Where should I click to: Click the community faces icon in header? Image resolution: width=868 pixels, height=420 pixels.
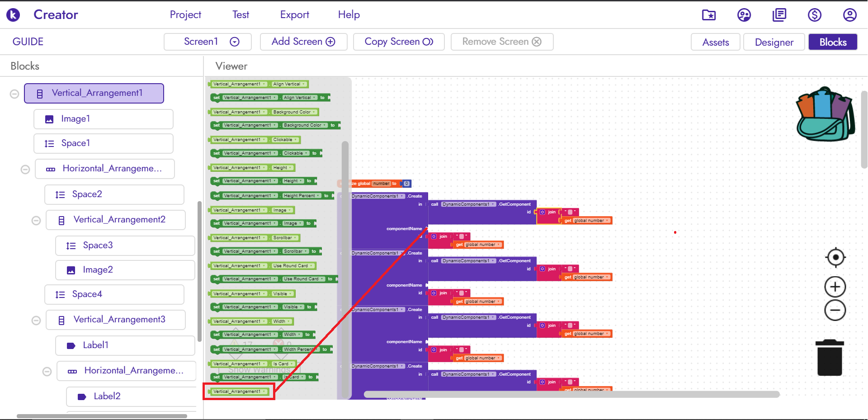click(744, 15)
